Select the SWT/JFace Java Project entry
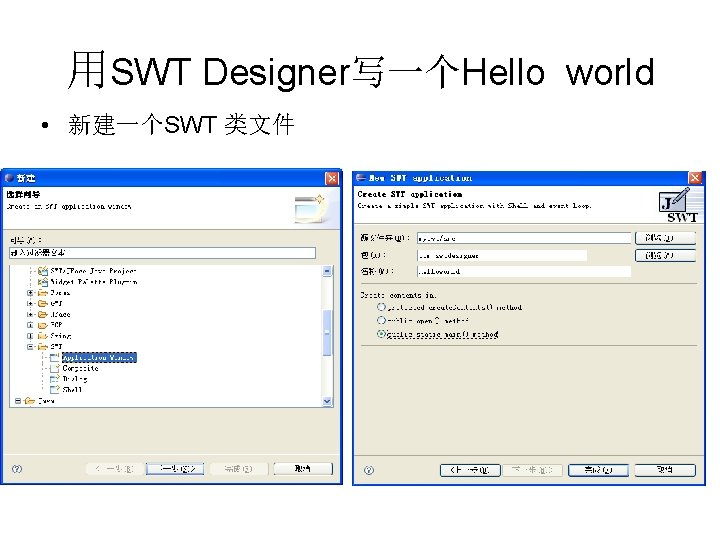 (94, 271)
